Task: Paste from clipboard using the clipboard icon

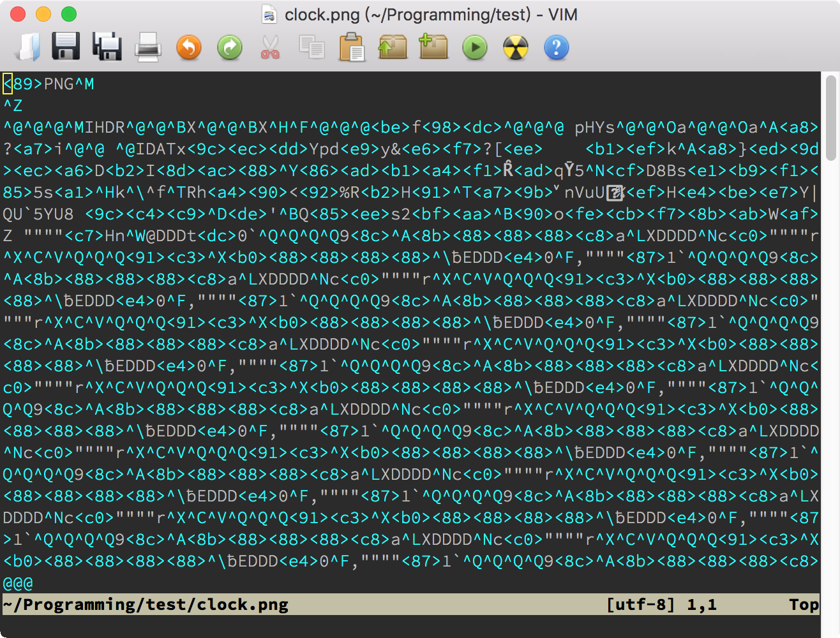Action: [x=352, y=47]
